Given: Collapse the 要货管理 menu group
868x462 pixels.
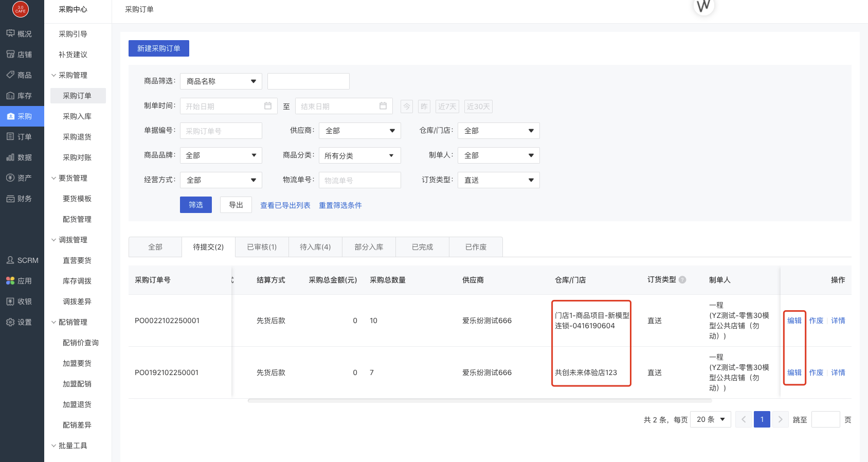Looking at the screenshot, I should (53, 178).
